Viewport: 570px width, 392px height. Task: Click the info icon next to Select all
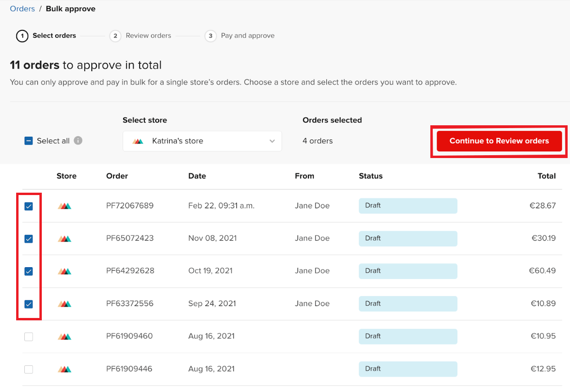tap(79, 140)
